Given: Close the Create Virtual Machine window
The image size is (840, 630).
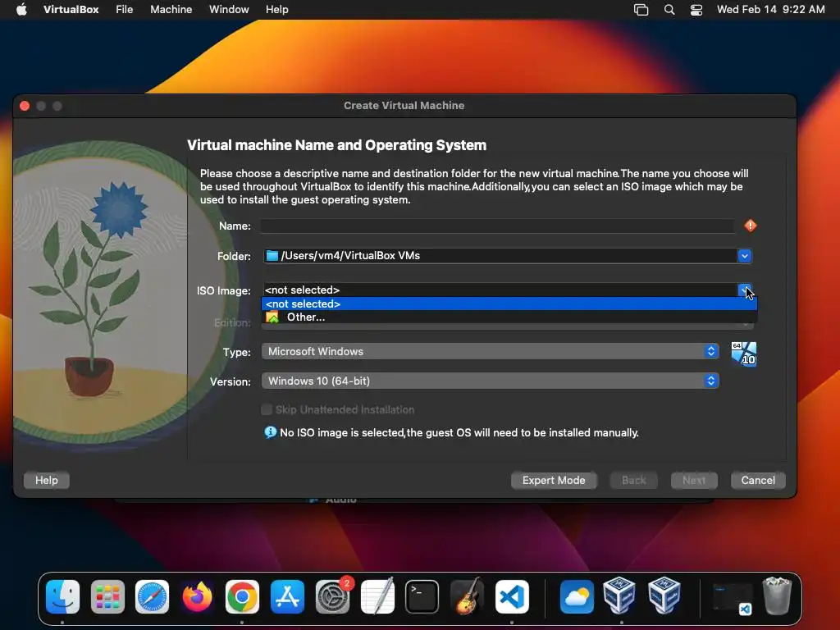Looking at the screenshot, I should [x=25, y=106].
